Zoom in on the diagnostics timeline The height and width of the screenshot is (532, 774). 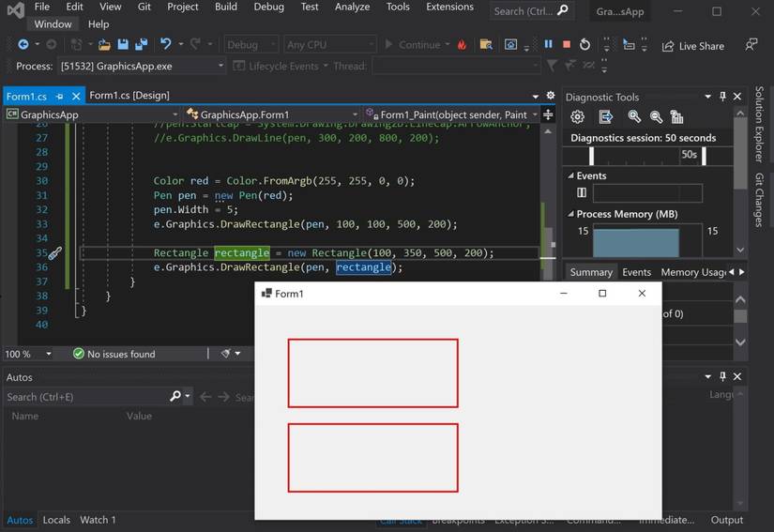point(634,117)
